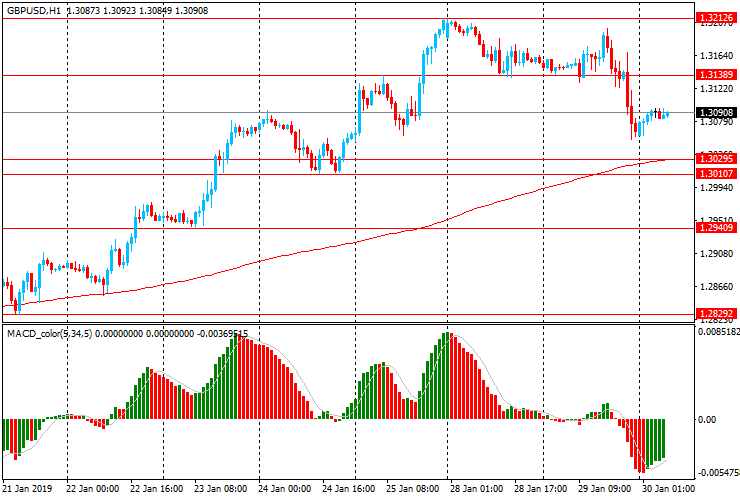740x500 pixels.
Task: Select the current price label 1.30908
Action: [716, 112]
